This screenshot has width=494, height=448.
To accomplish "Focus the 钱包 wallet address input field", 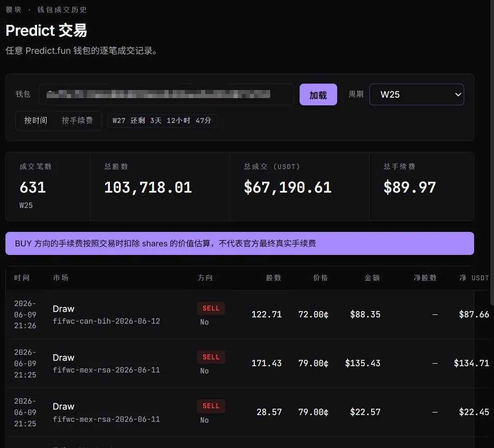I will (x=166, y=94).
